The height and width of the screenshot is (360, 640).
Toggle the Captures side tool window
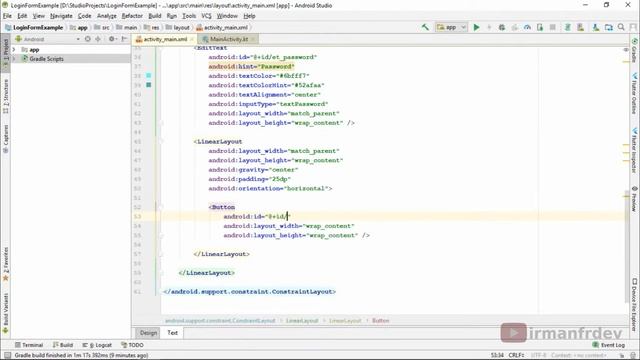tap(5, 139)
